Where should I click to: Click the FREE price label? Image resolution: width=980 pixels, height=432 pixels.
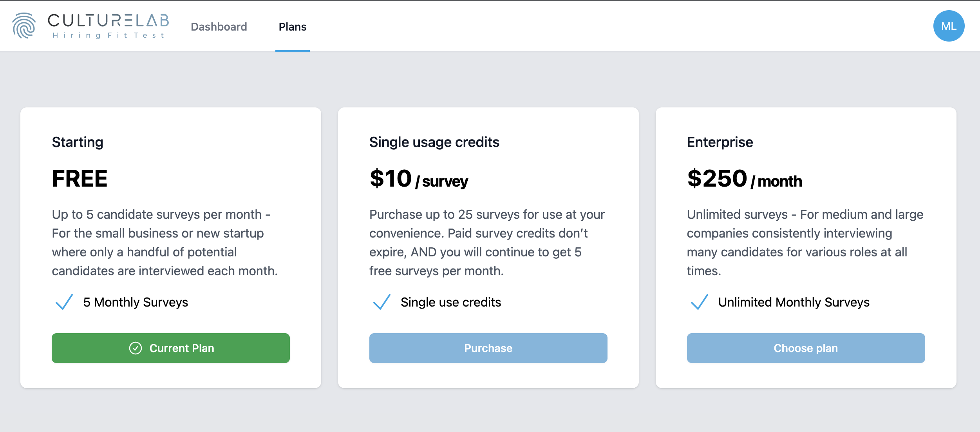point(80,179)
